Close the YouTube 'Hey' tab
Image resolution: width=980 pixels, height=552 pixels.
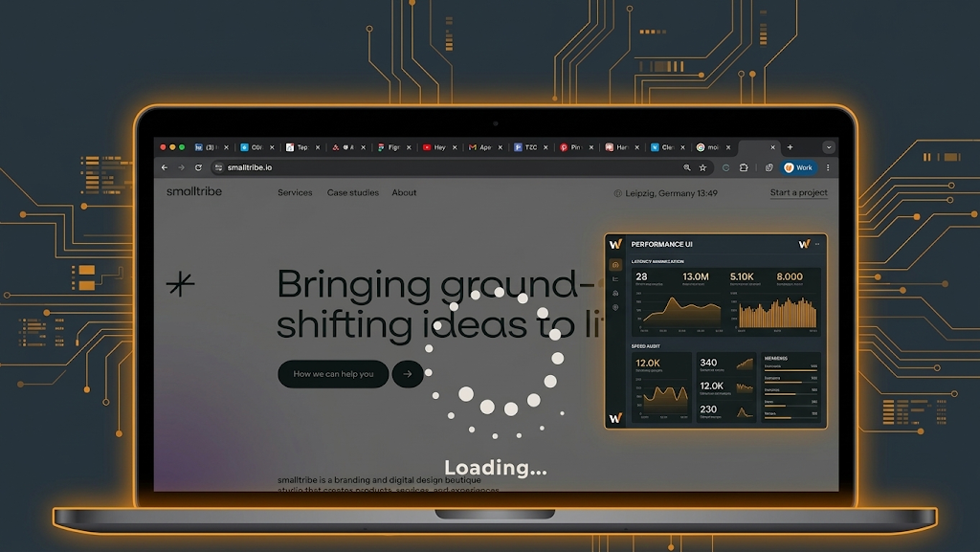[455, 147]
